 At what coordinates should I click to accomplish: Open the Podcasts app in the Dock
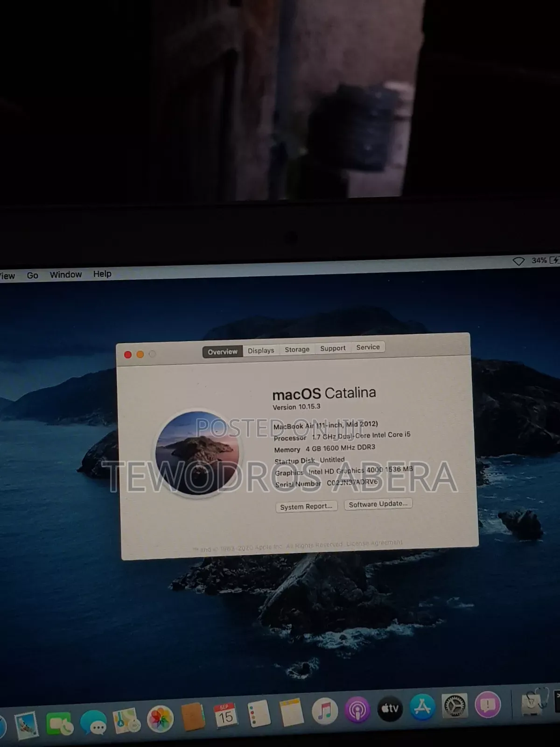tap(357, 710)
